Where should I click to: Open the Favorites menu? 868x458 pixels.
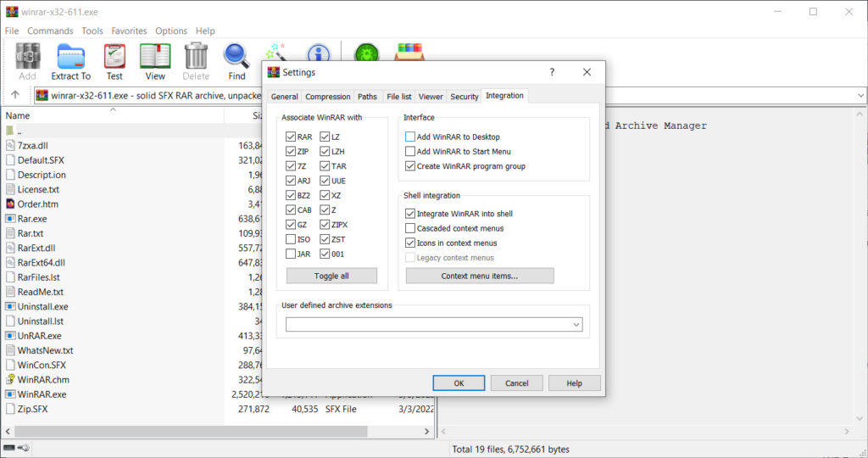click(x=129, y=31)
